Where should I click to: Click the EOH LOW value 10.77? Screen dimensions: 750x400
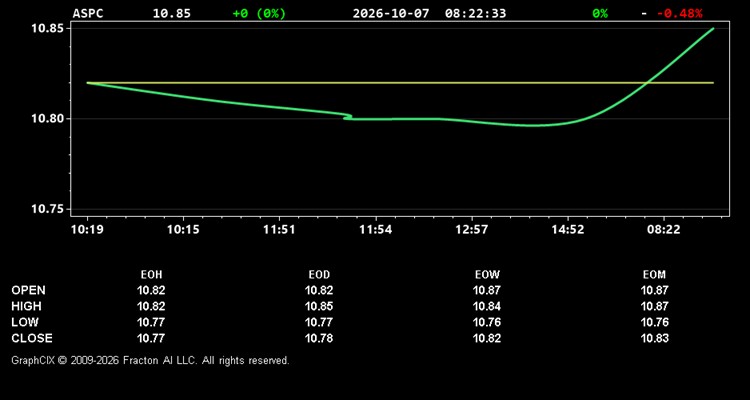[151, 322]
